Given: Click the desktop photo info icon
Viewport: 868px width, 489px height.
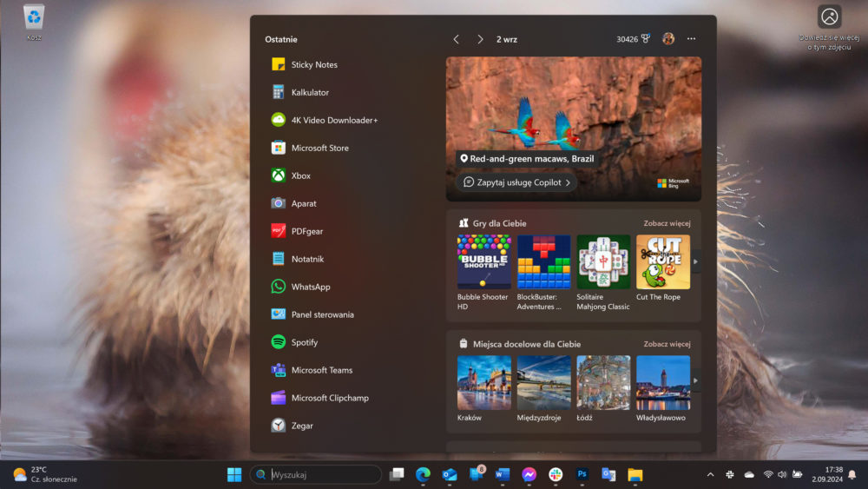Looking at the screenshot, I should pyautogui.click(x=829, y=17).
